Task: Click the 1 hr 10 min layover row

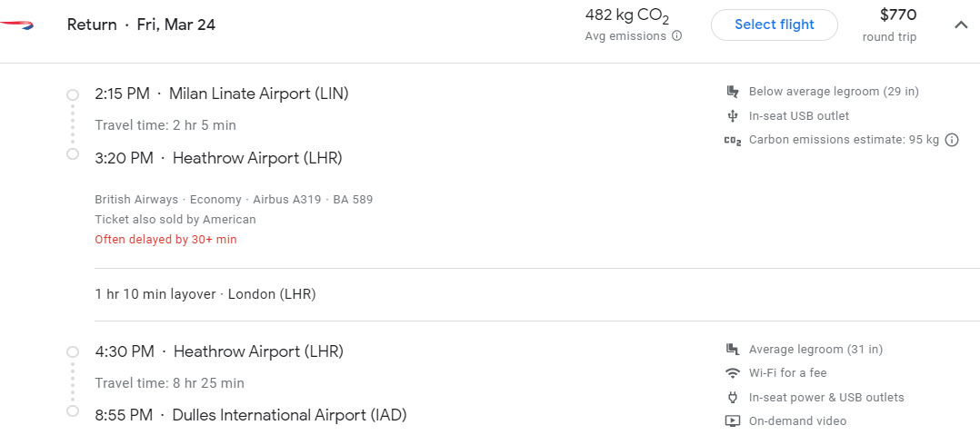Action: click(205, 294)
